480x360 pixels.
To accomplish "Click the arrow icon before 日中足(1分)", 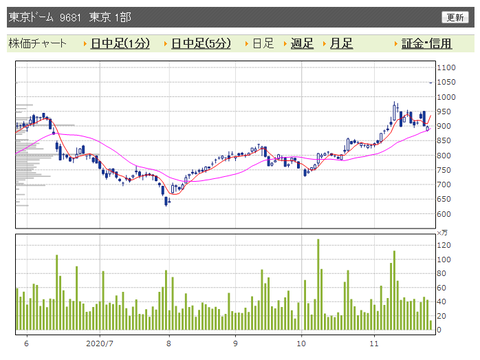I will click(x=85, y=44).
